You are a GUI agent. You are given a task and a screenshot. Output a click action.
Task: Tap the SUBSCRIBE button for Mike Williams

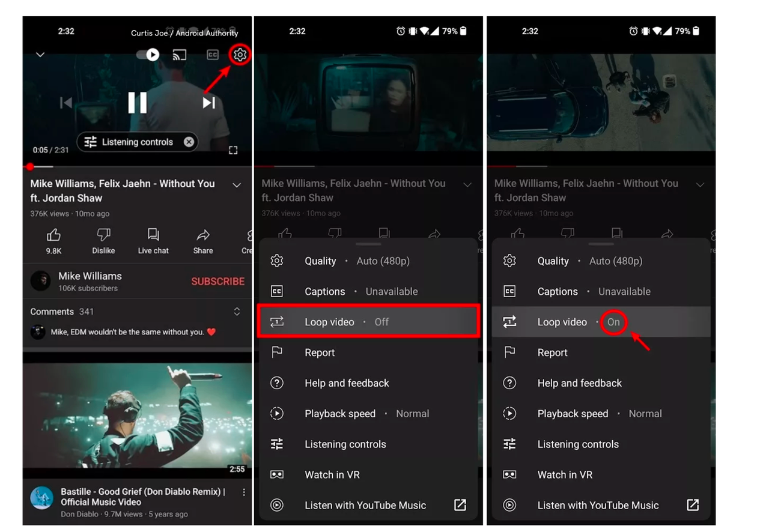(217, 281)
